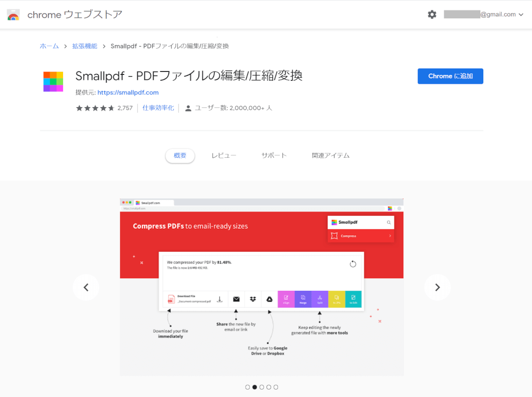The width and height of the screenshot is (532, 397).
Task: Advance to next screenshot with right arrow
Action: pyautogui.click(x=437, y=287)
